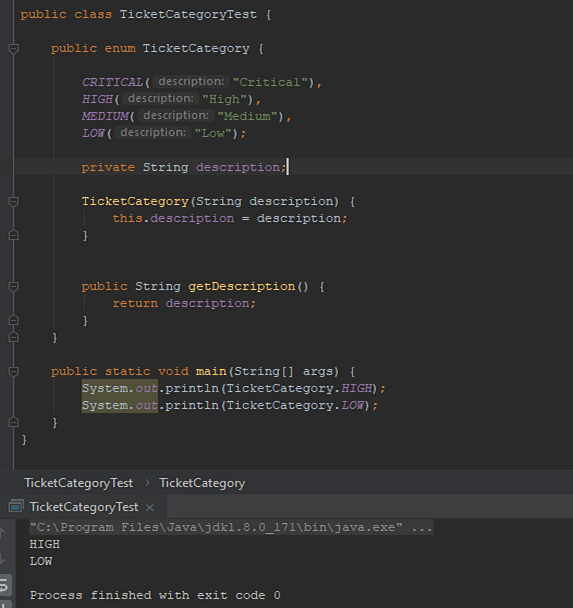Toggle soft-wrap in the run console
This screenshot has height=608, width=573.
5,584
